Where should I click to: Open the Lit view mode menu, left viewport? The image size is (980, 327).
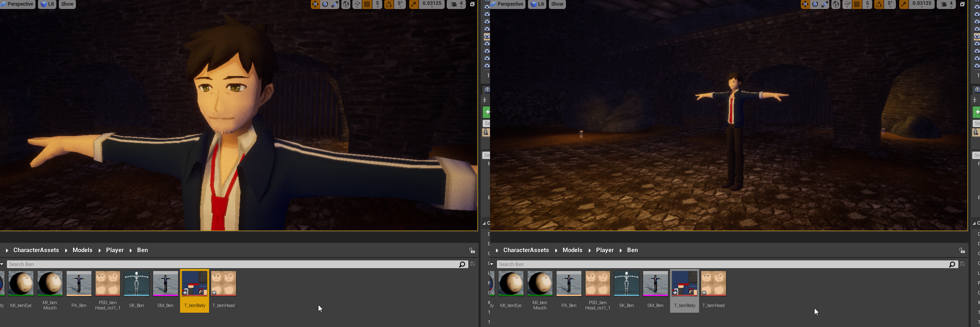(x=47, y=4)
